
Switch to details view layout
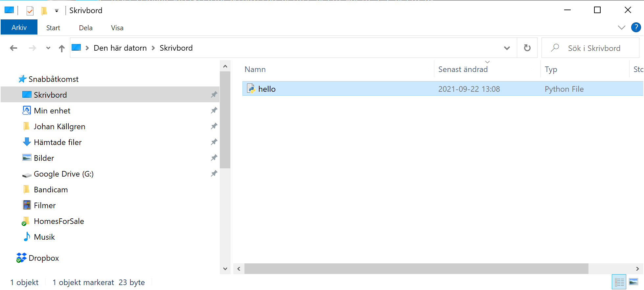click(619, 282)
